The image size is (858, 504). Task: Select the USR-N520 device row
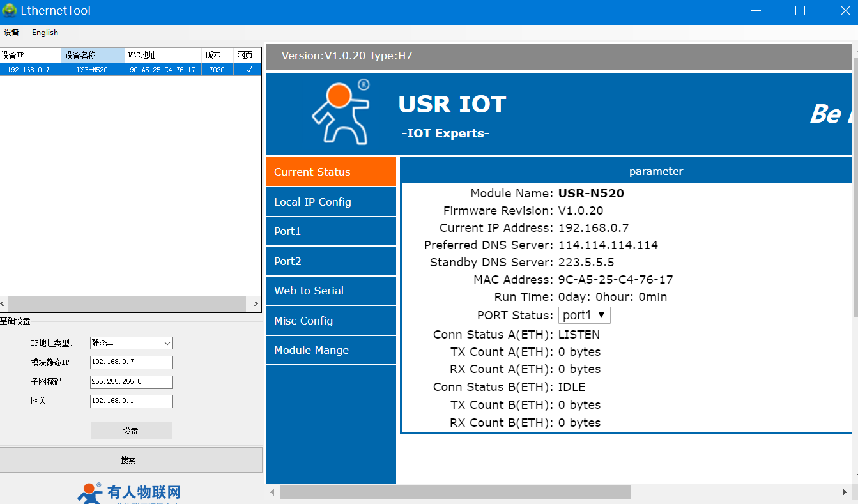click(x=93, y=70)
